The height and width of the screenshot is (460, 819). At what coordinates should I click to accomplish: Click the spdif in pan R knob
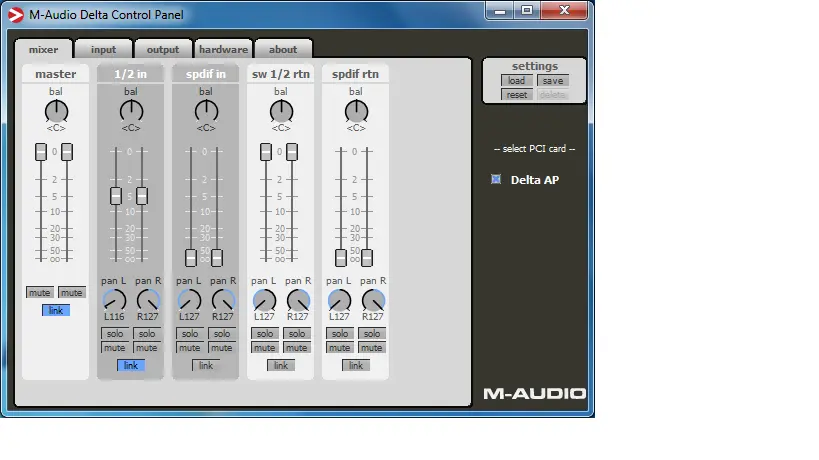(223, 301)
